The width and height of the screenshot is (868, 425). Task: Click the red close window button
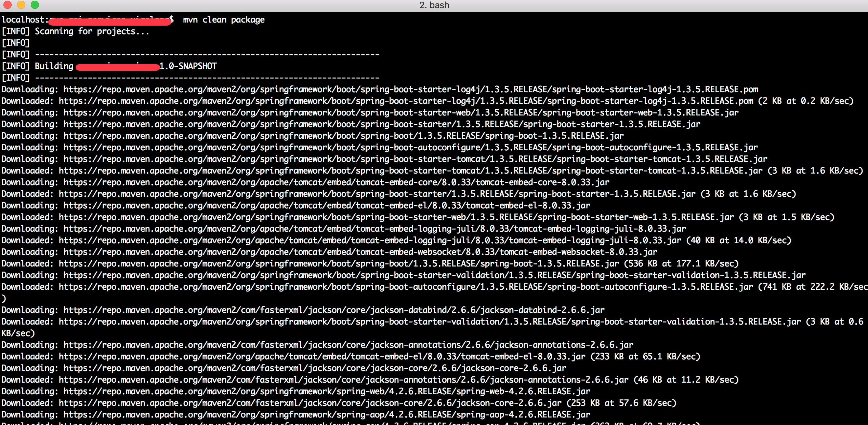click(7, 5)
